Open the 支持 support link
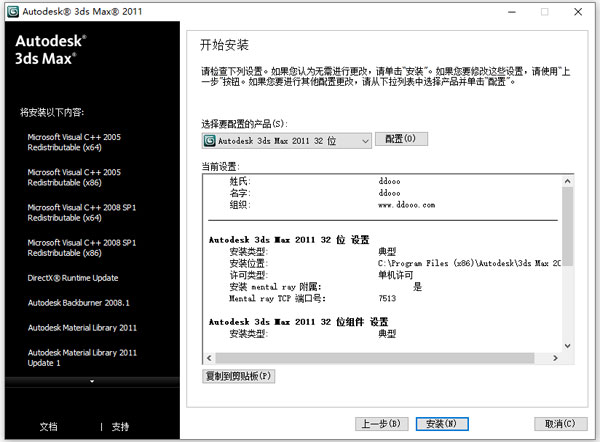This screenshot has width=600, height=442. pos(120,426)
